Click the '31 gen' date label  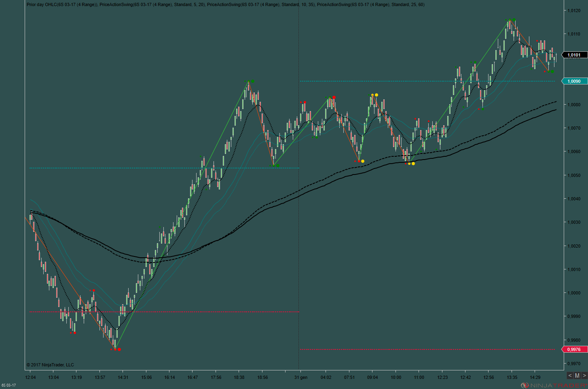click(x=301, y=377)
